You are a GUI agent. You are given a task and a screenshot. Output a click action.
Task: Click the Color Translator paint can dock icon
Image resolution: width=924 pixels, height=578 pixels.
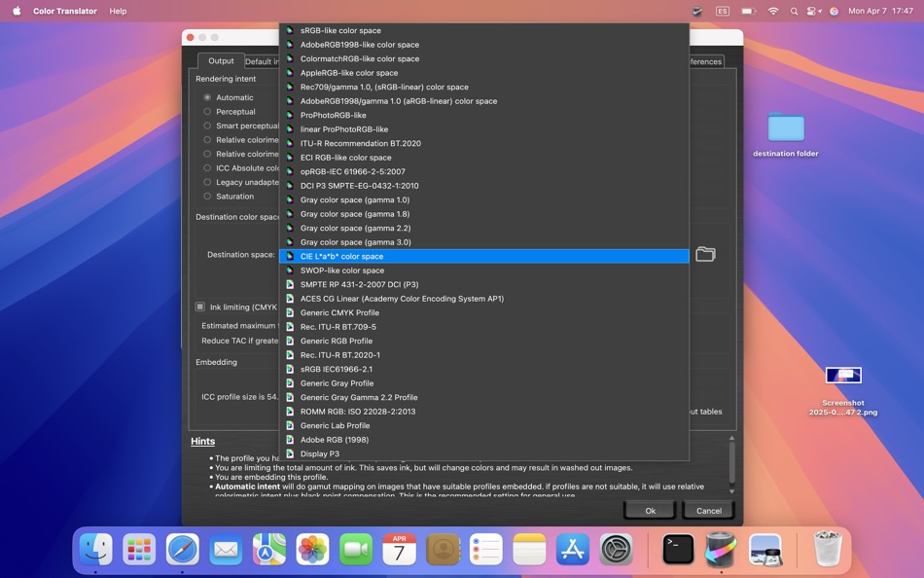coord(722,550)
